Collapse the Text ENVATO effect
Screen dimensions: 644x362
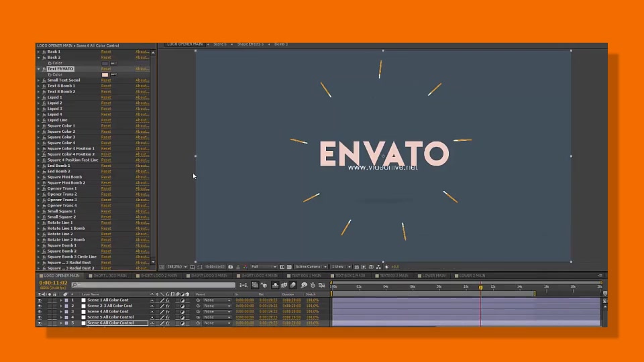click(x=39, y=69)
